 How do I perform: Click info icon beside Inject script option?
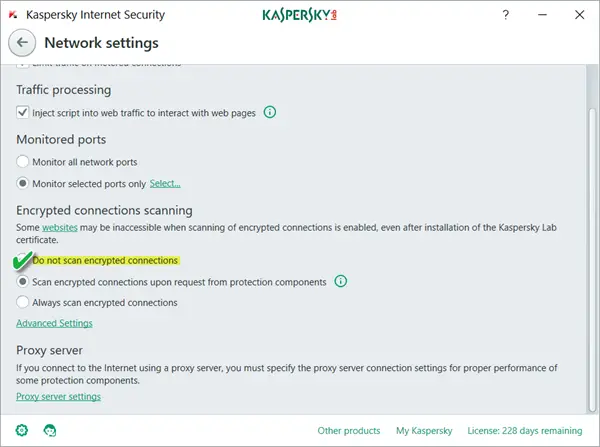point(270,112)
